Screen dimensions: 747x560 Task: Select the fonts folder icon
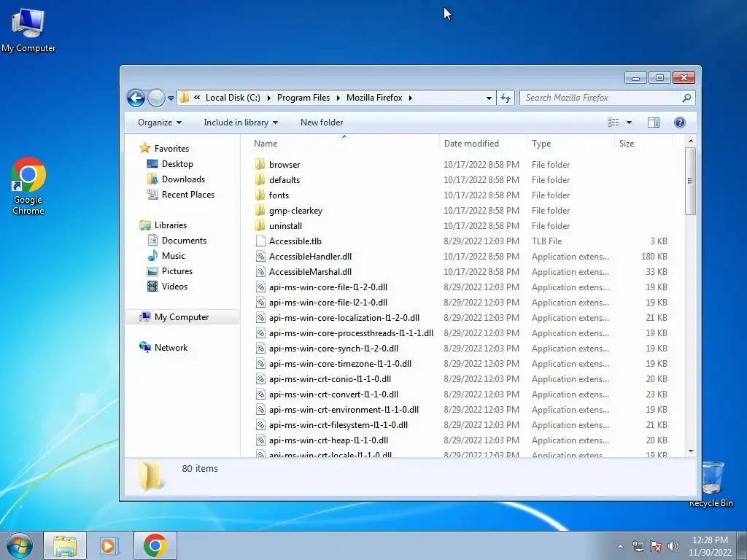[260, 195]
